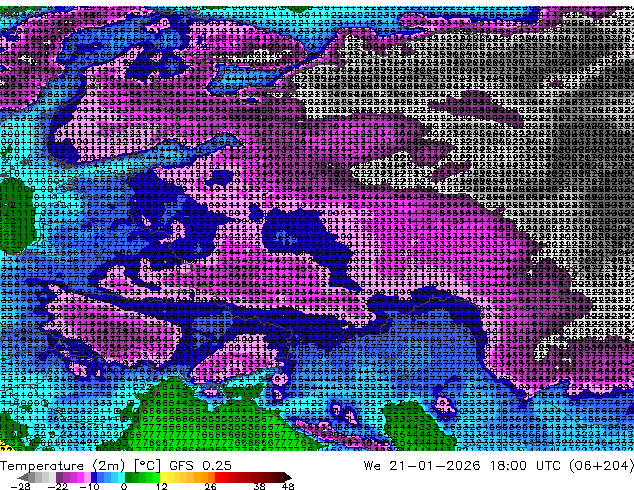Click the "[°C]" unit label
Image resolution: width=634 pixels, height=490 pixels.
pos(147,466)
